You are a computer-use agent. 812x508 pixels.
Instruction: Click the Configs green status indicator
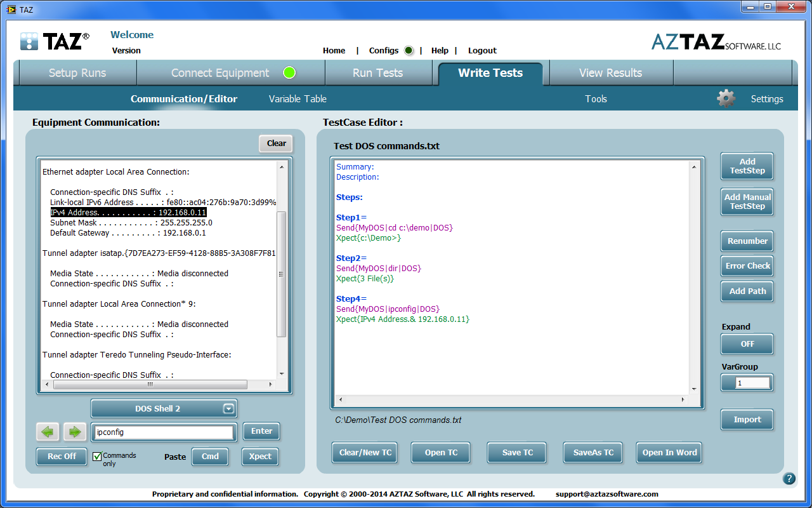point(409,51)
